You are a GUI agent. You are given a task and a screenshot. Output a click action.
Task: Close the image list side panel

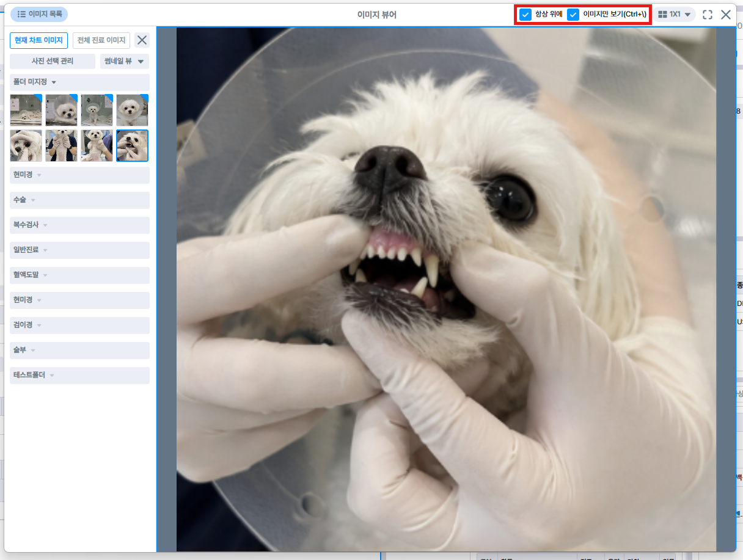[142, 40]
